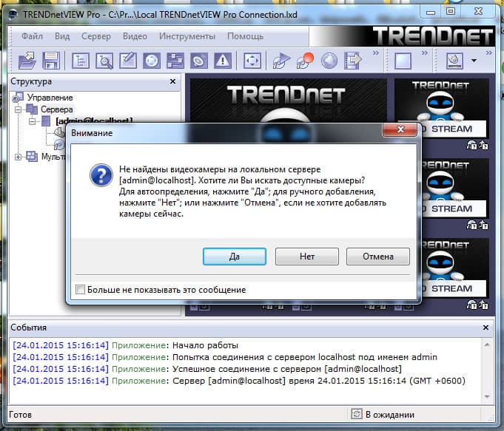Click the disc archive toolbar icon
Screen dimensions: 504x431
click(x=199, y=61)
